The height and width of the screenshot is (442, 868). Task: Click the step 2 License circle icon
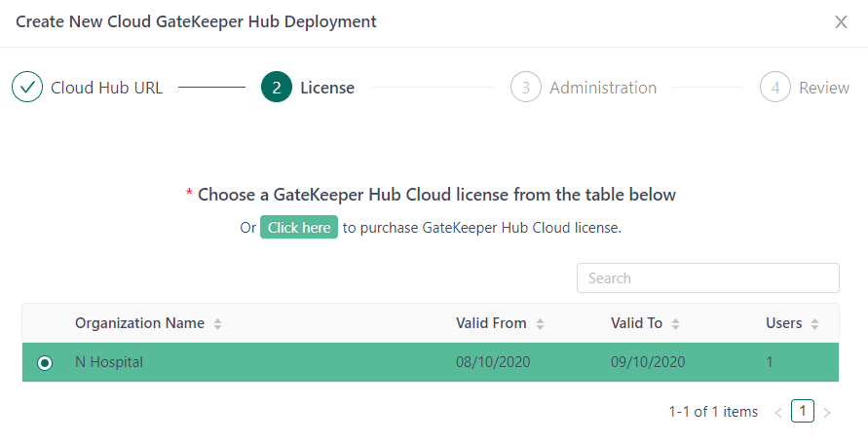pos(277,88)
